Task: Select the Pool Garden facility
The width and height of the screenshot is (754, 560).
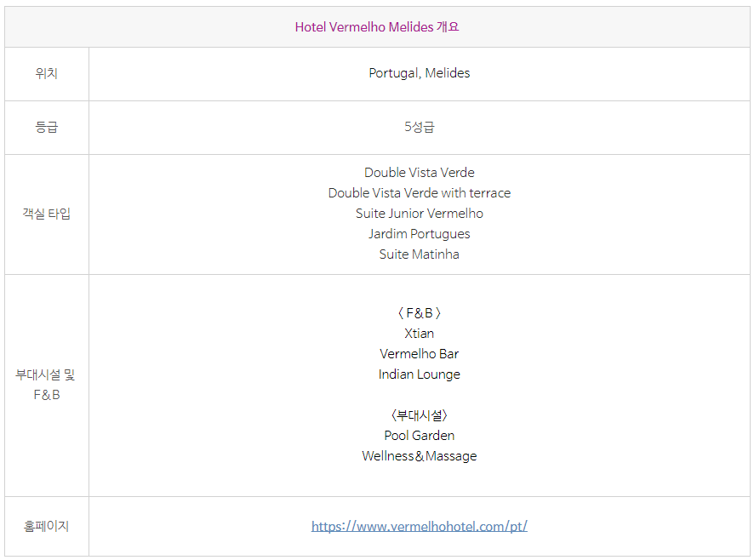Action: click(420, 436)
